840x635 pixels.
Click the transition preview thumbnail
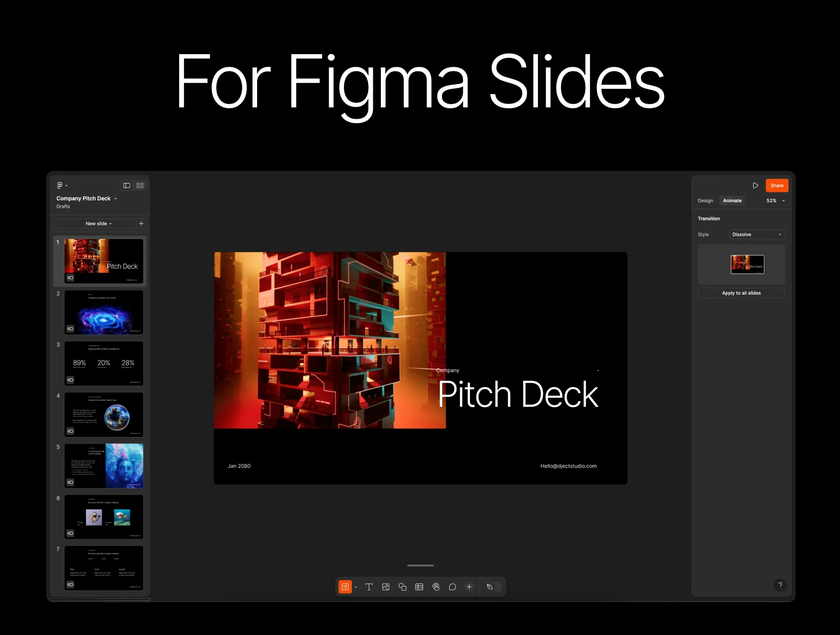[x=748, y=264]
